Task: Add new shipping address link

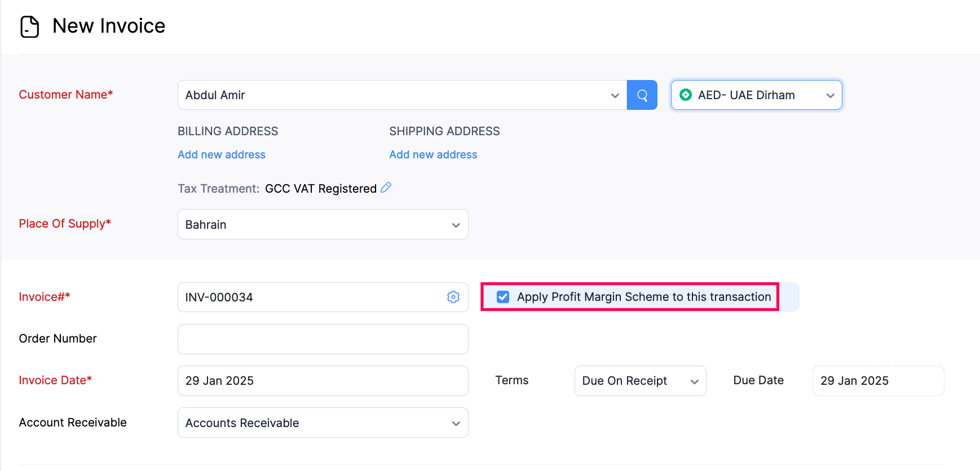Action: (433, 154)
